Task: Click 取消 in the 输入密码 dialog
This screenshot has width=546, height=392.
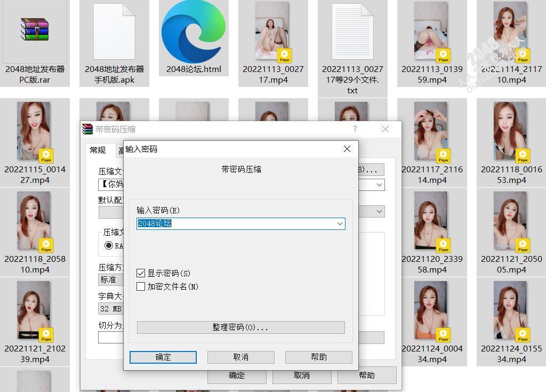Action: [x=240, y=357]
